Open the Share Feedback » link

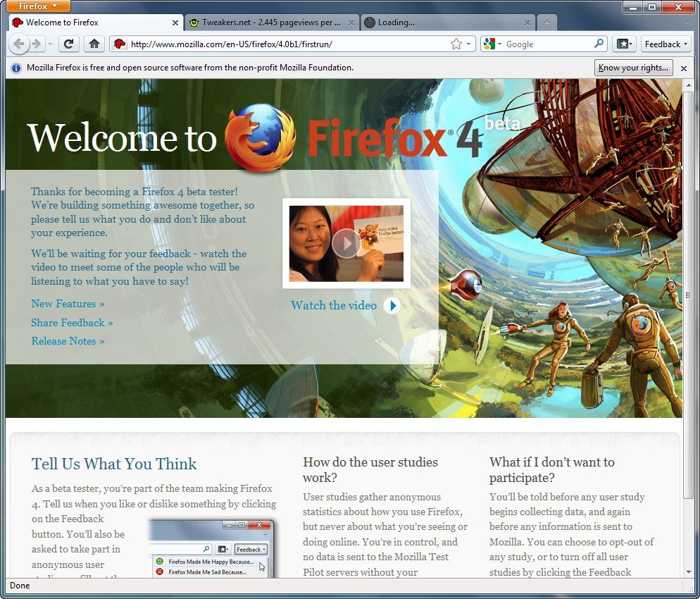click(72, 323)
